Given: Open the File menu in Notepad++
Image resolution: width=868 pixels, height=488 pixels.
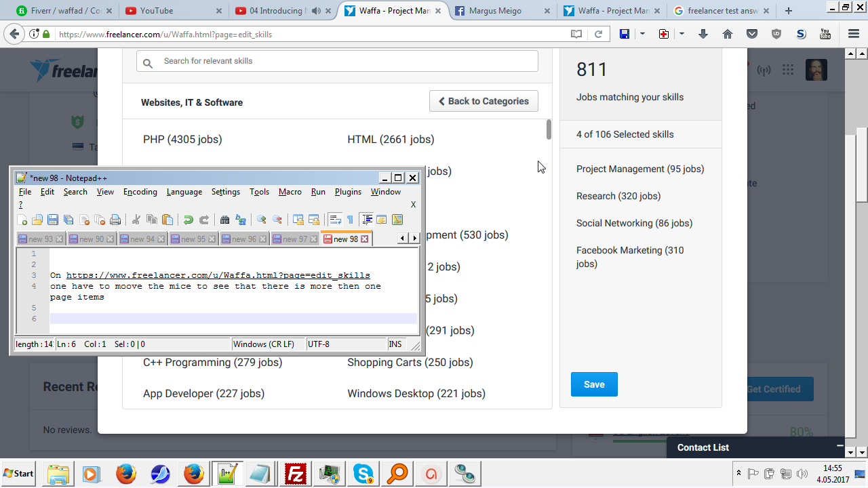Looking at the screenshot, I should pyautogui.click(x=25, y=192).
